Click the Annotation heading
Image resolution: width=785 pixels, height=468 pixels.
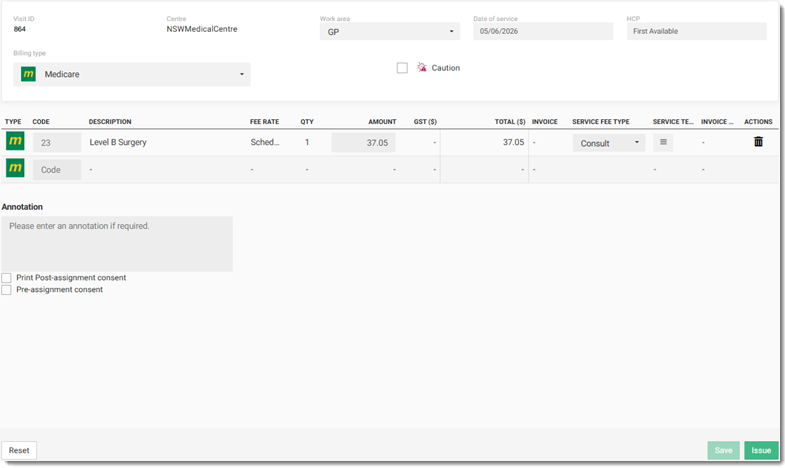[x=22, y=207]
